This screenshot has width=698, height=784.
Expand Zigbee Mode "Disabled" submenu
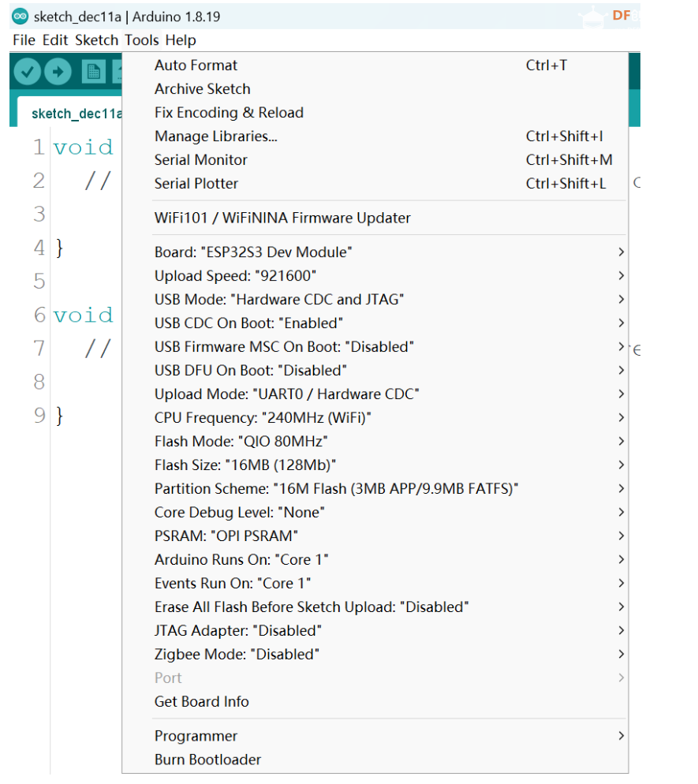375,655
